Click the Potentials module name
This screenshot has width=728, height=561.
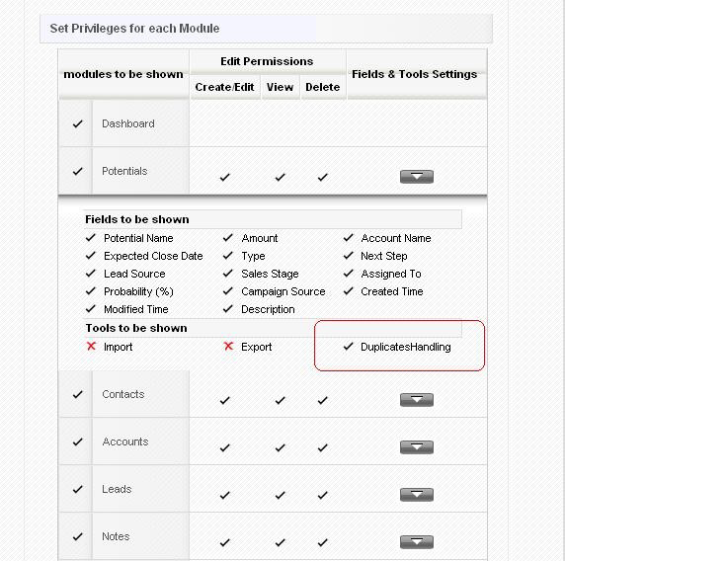[124, 172]
